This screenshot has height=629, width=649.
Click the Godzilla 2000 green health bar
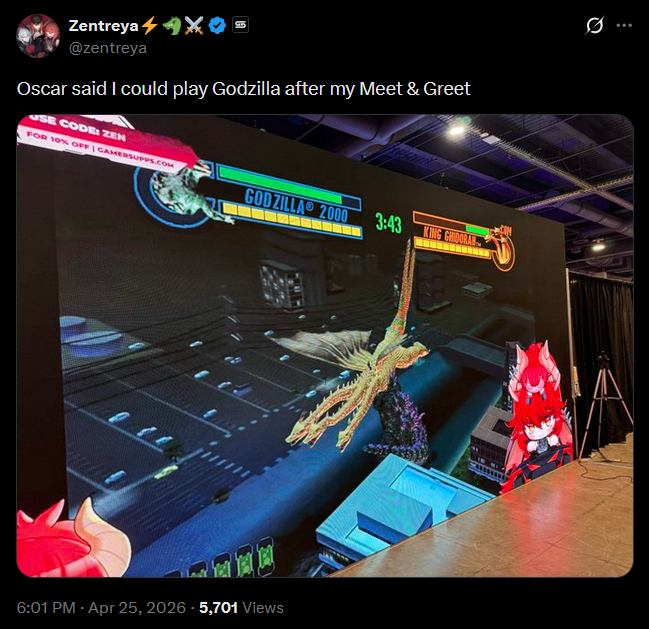(x=288, y=187)
